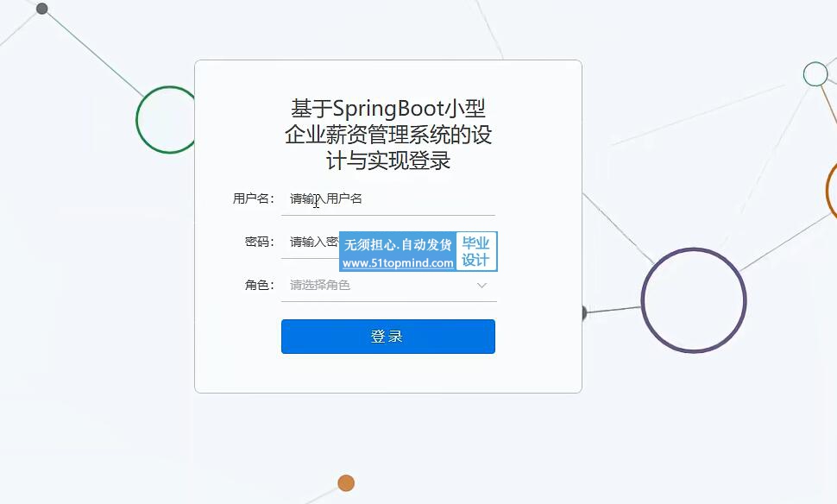Expand role list via chevron arrow

481,285
